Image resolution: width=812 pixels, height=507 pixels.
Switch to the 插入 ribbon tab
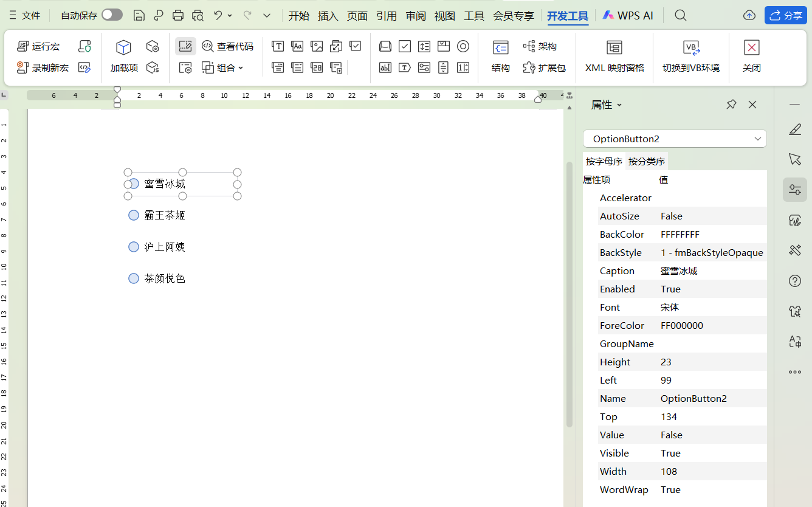click(x=328, y=16)
